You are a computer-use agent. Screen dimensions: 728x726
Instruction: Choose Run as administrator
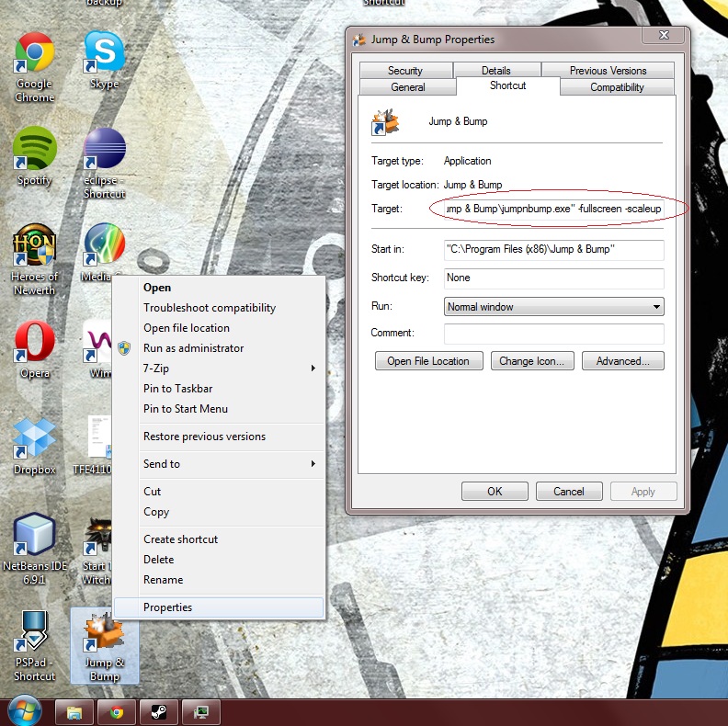click(x=218, y=348)
